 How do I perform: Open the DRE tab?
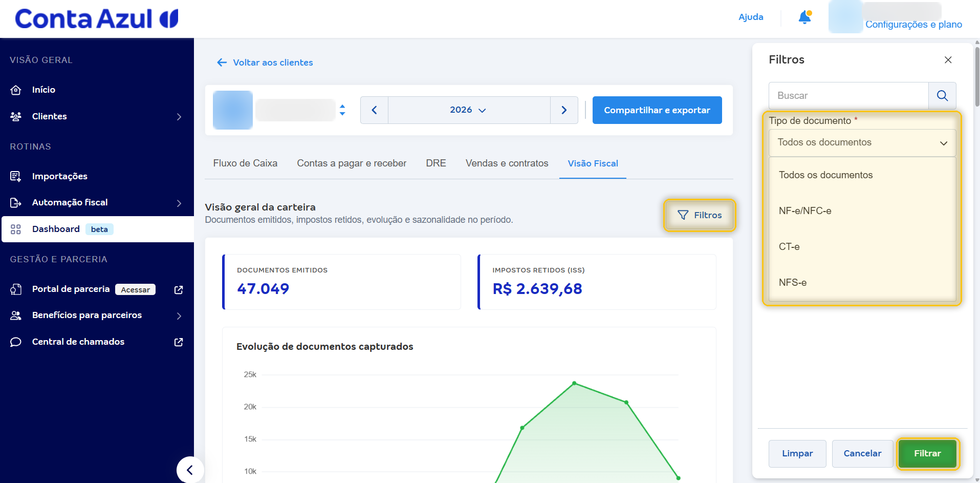[x=436, y=163]
